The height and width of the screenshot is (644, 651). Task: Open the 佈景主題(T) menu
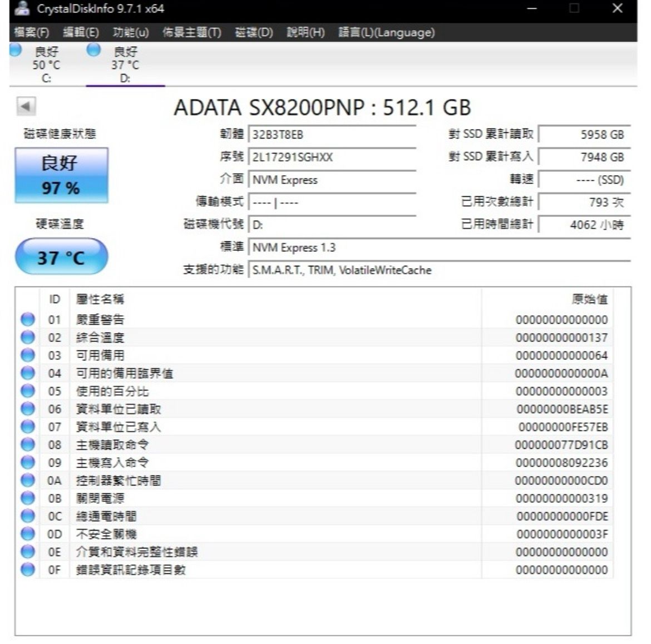(x=192, y=32)
